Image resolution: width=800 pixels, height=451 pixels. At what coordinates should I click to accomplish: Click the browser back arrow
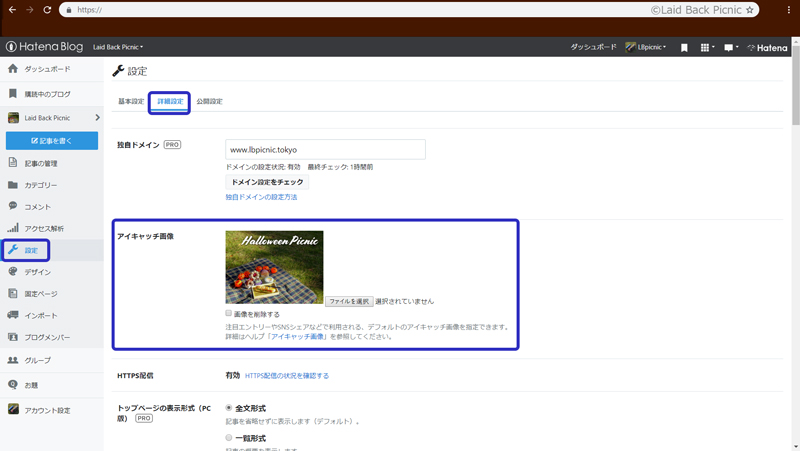12,10
